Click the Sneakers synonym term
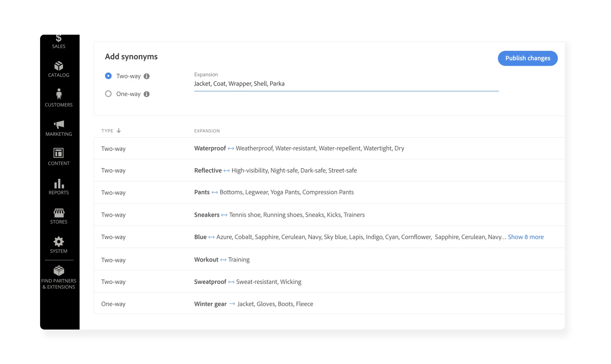The image size is (611, 364). point(207,215)
